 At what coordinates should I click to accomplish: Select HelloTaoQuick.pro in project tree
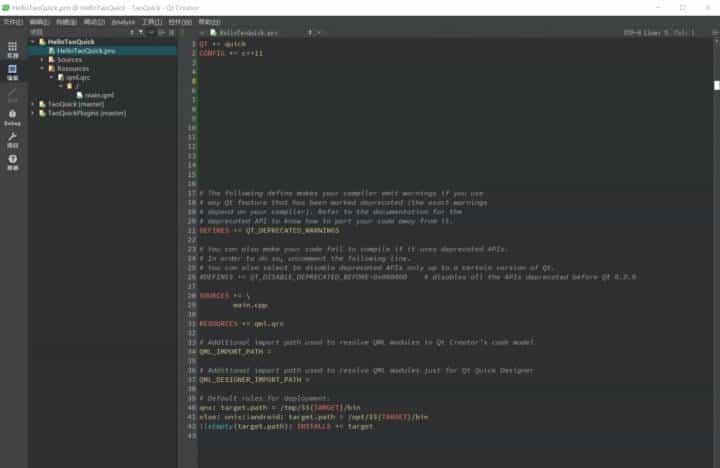[x=102, y=51]
